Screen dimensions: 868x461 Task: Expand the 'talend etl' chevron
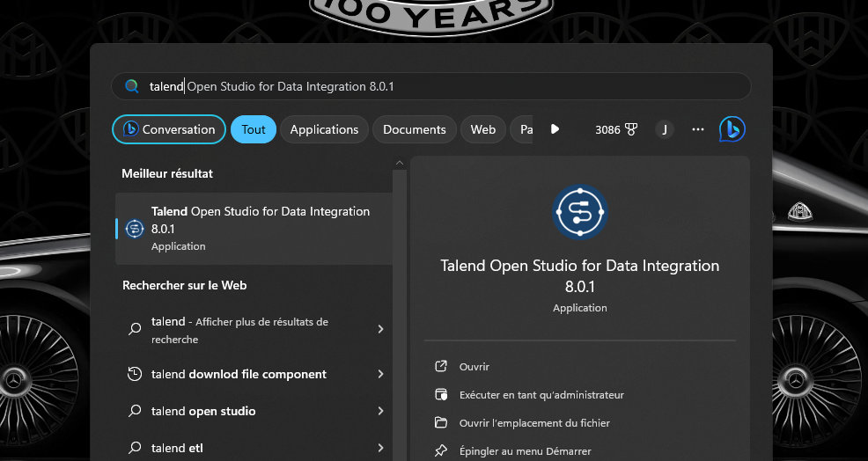click(380, 448)
